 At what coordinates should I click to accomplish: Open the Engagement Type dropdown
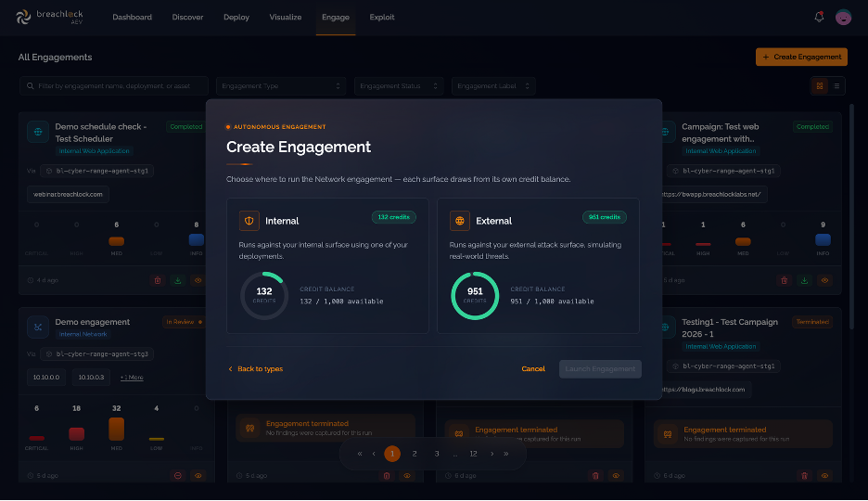click(281, 85)
